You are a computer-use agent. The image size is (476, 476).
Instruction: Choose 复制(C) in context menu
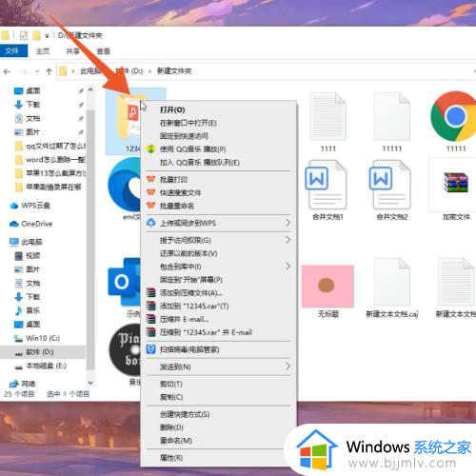(218, 397)
